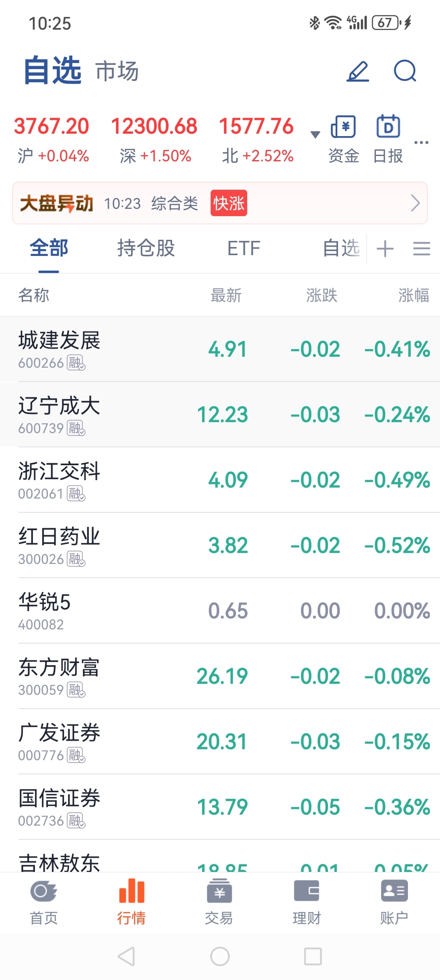The width and height of the screenshot is (440, 980).
Task: Open 账户 account icon
Action: pos(395,891)
